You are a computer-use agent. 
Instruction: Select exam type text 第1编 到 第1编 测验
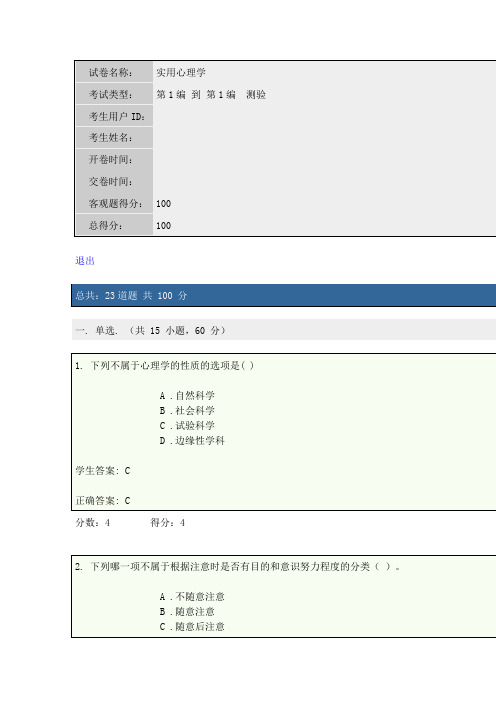click(x=211, y=94)
